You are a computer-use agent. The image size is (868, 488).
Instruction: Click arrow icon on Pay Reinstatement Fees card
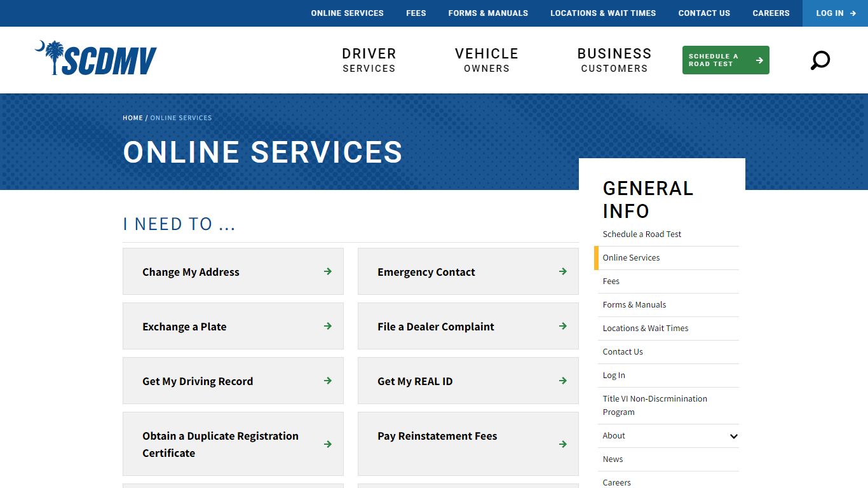click(x=563, y=444)
